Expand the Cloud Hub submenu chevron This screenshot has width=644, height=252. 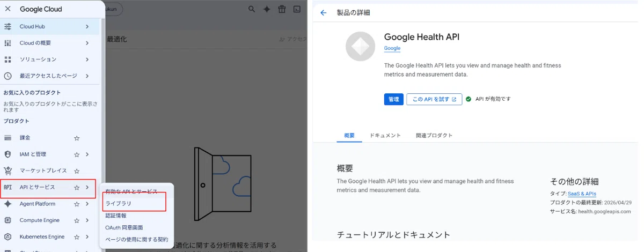pyautogui.click(x=87, y=26)
